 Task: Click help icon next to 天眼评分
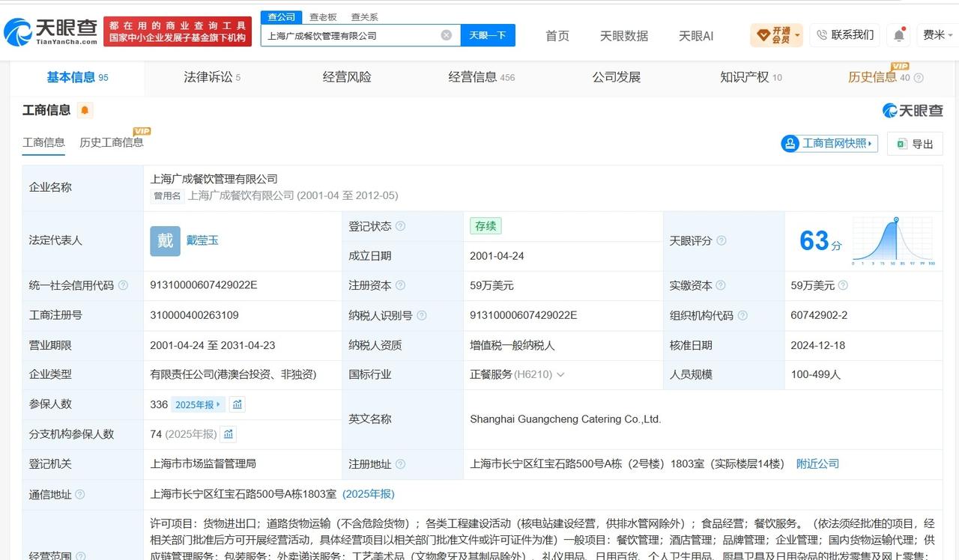[x=721, y=241]
